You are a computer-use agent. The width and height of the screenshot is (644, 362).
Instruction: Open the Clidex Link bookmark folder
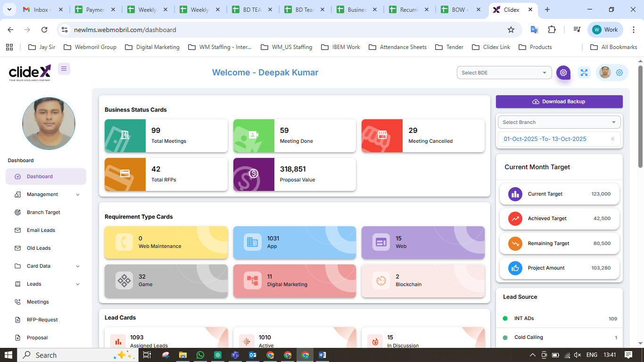click(491, 47)
